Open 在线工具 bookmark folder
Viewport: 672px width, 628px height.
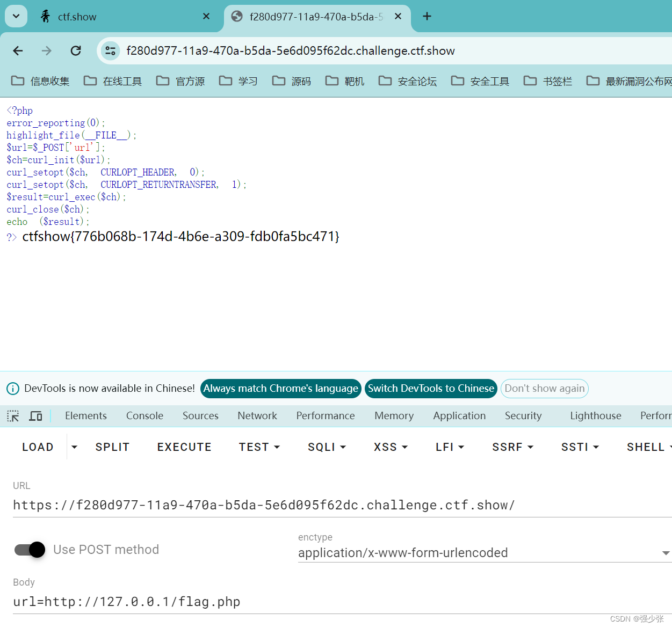coord(113,81)
